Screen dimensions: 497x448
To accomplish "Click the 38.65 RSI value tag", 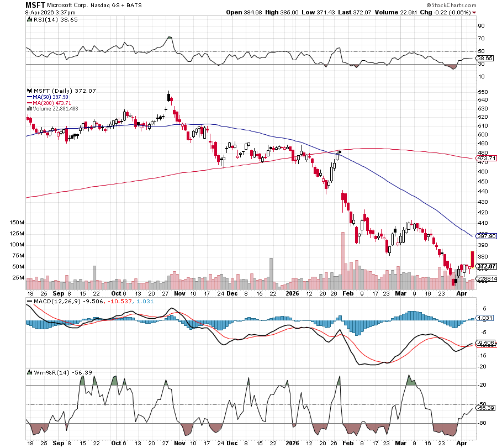I will tap(485, 58).
